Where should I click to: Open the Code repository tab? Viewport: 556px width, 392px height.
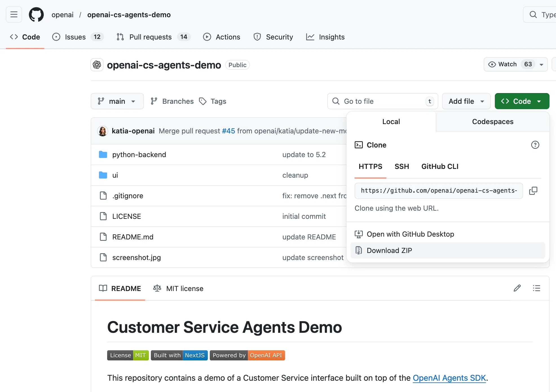tap(25, 37)
